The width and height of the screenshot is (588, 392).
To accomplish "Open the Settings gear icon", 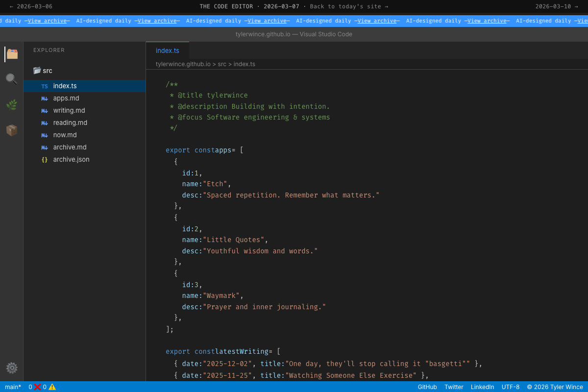I will (x=12, y=368).
